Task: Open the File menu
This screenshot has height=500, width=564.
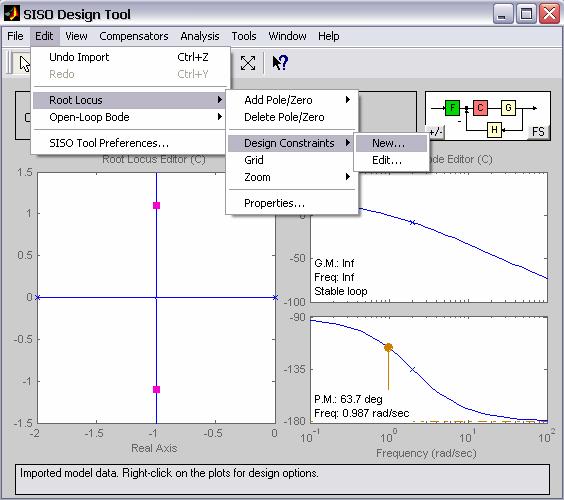Action: click(15, 36)
